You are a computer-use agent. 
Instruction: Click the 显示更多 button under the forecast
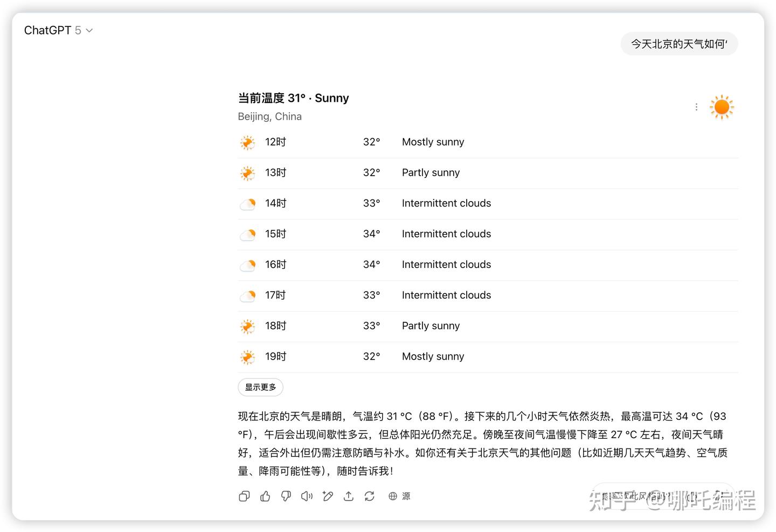click(260, 387)
